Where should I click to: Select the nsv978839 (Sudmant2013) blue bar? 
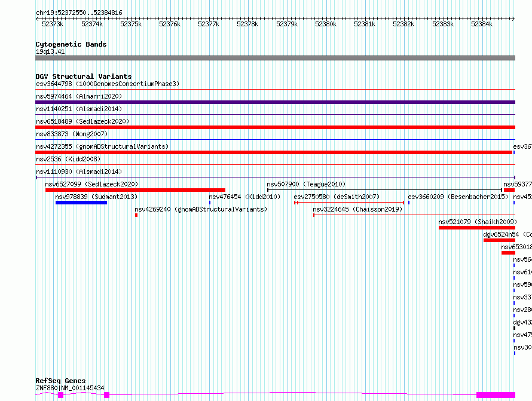click(81, 203)
